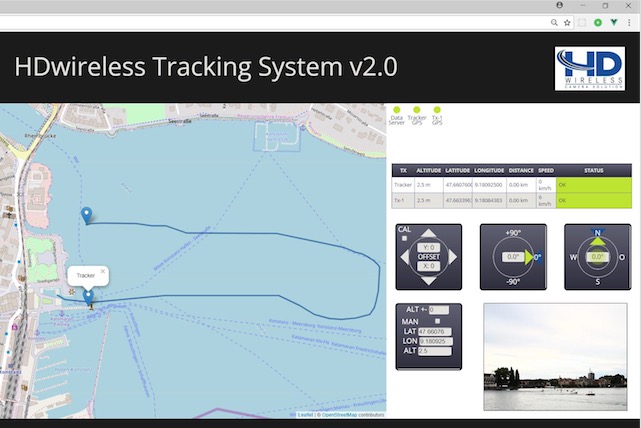Click the offset up arrow
This screenshot has width=641, height=428.
tap(428, 233)
